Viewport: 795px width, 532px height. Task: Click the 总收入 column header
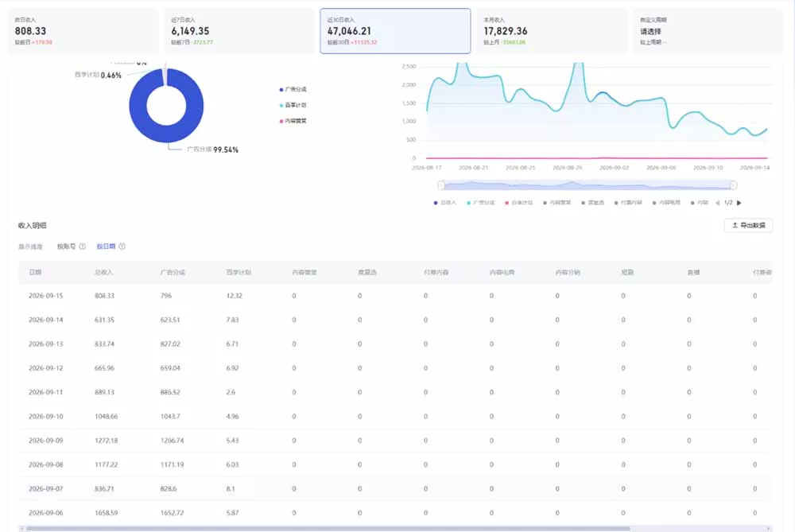pyautogui.click(x=103, y=272)
